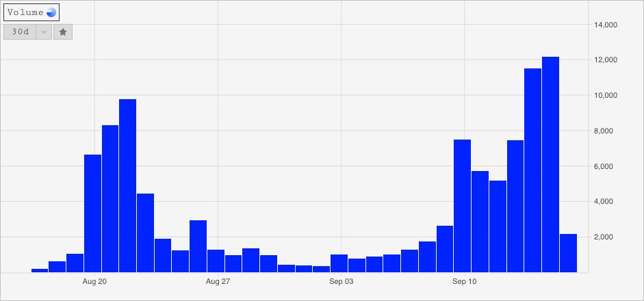Click the 10,000 y-axis label
The height and width of the screenshot is (301, 644).
606,95
